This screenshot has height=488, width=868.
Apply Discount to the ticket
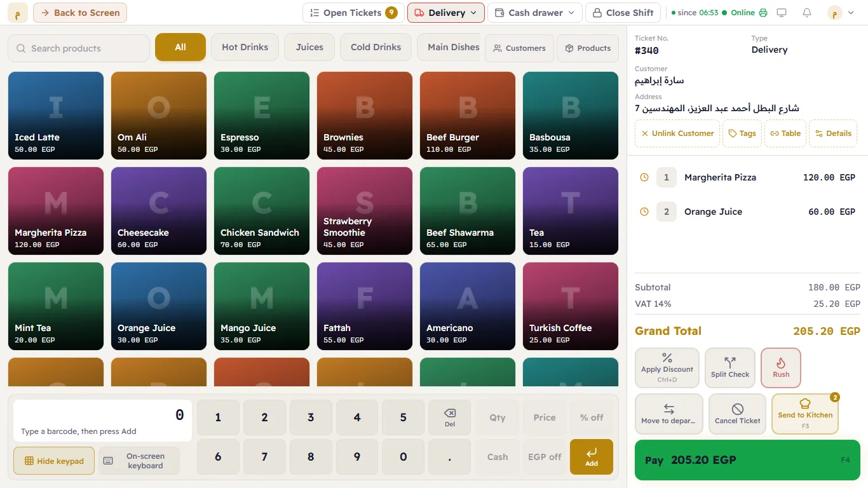click(x=667, y=368)
